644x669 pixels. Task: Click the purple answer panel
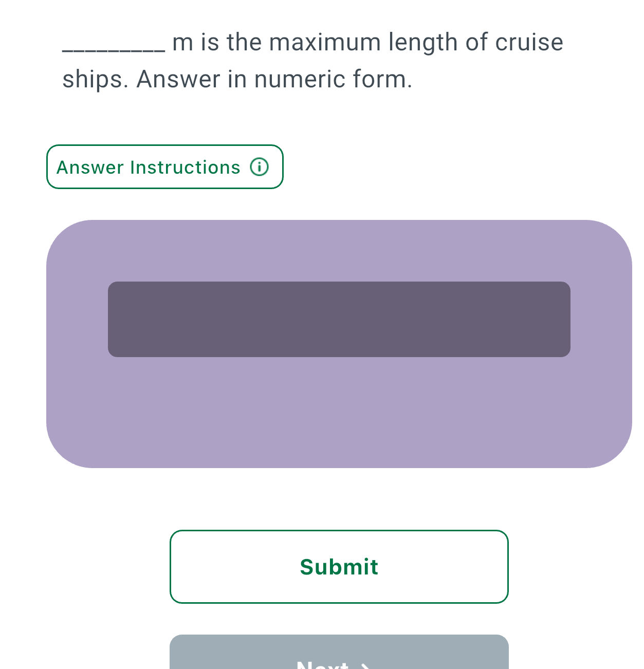339,416
